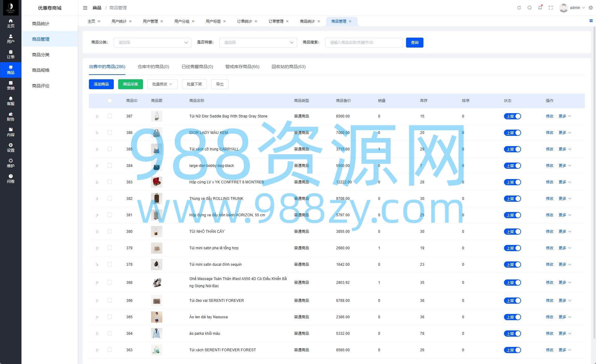Click the refresh icon in top header
Viewport: 596px width, 364px height.
tap(519, 8)
